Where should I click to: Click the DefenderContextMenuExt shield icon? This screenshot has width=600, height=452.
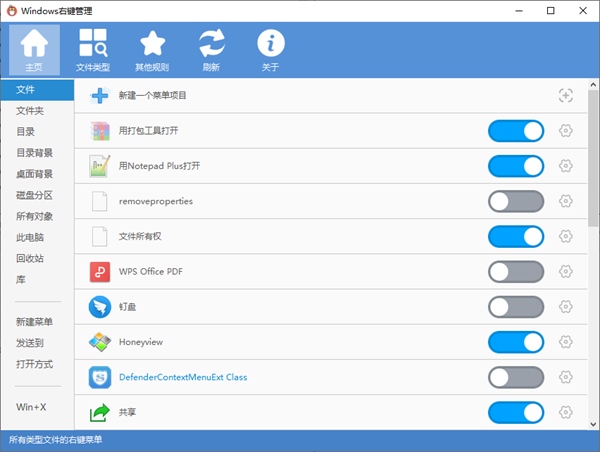(100, 377)
